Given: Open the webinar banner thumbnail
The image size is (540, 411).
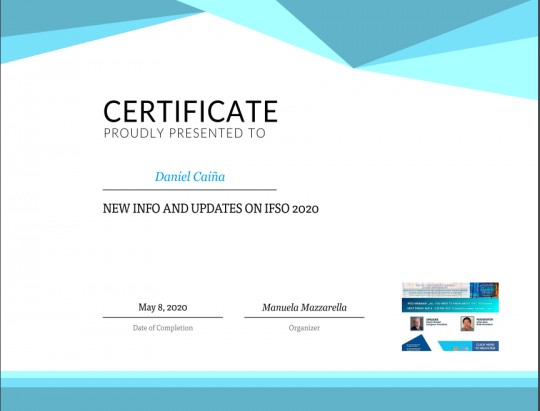Looking at the screenshot, I should [x=450, y=317].
